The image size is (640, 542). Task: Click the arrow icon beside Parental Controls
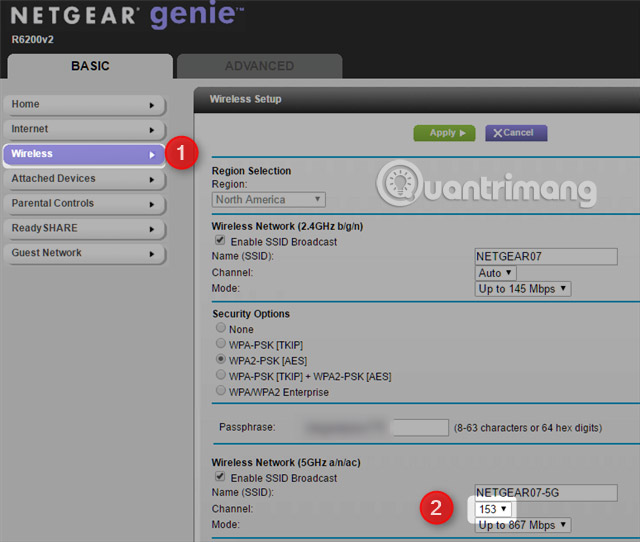click(152, 204)
